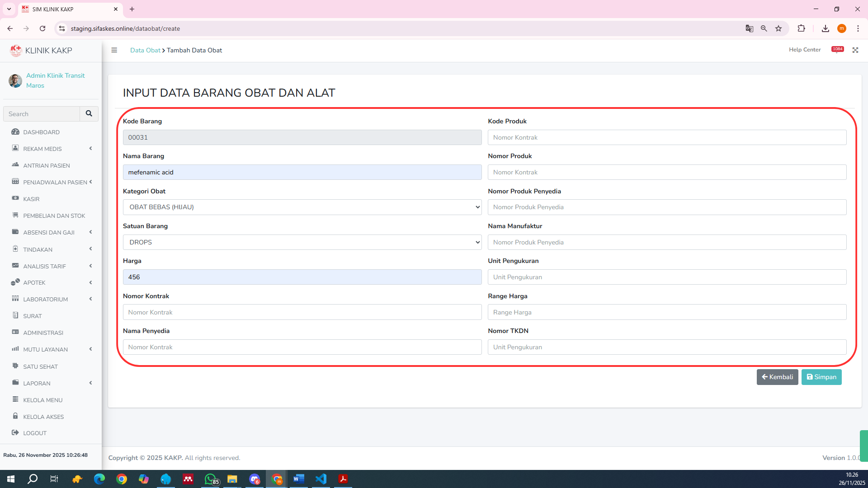Click the sidebar search magnifier button
Screen dimensions: 868x488
(x=89, y=114)
